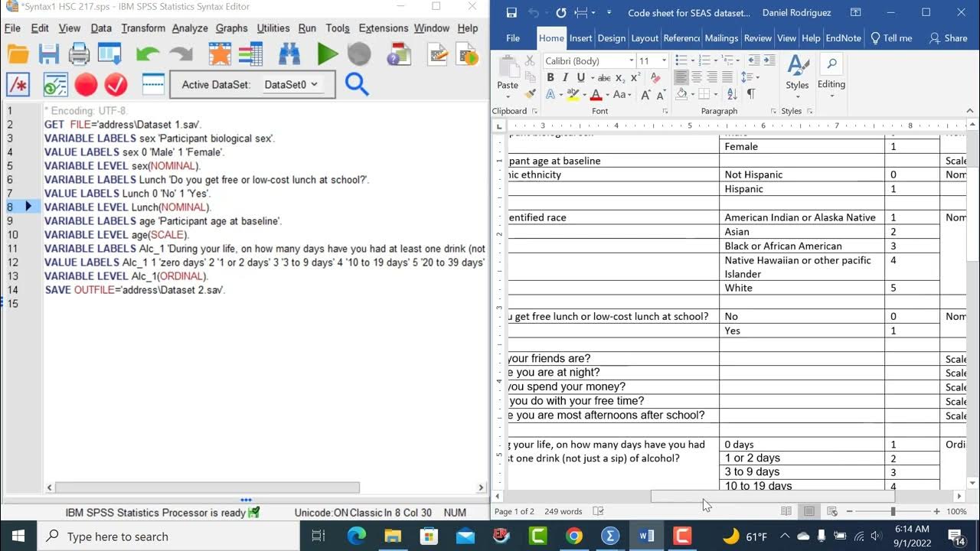Open the Transform menu in SPSS
The height and width of the screenshot is (551, 980).
point(143,28)
